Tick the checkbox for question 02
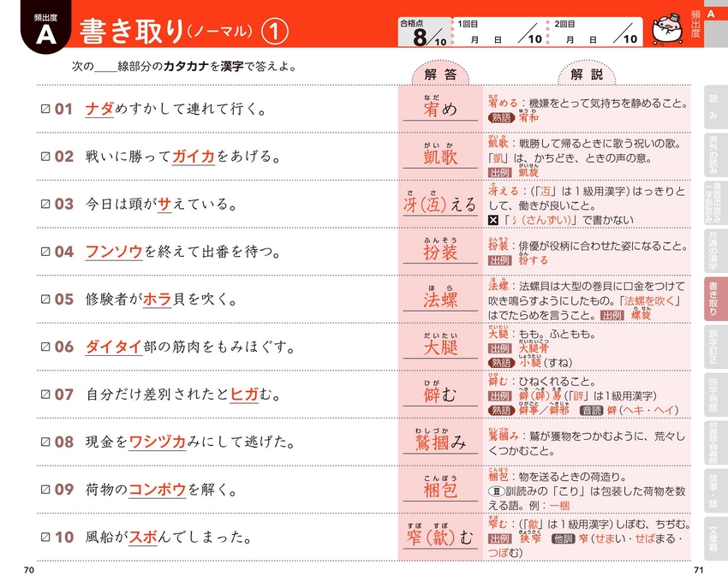 (45, 157)
